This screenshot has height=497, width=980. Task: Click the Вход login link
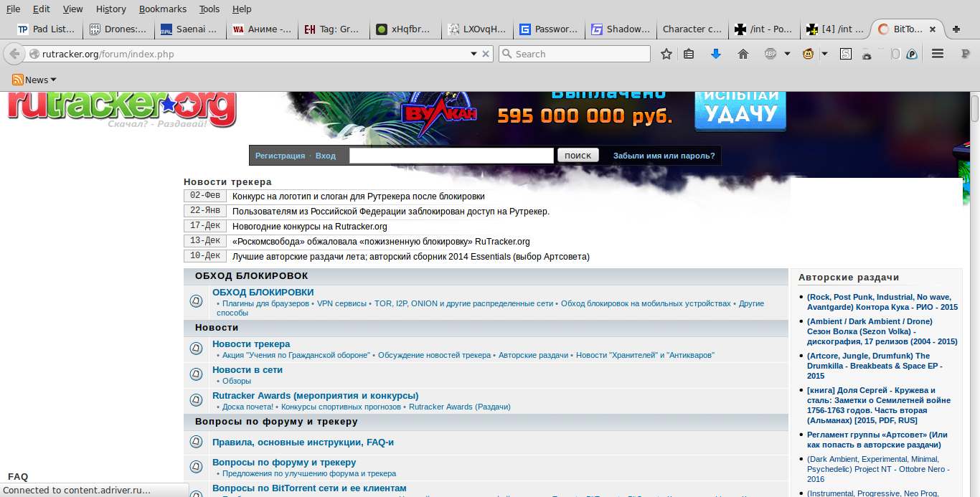pyautogui.click(x=325, y=156)
